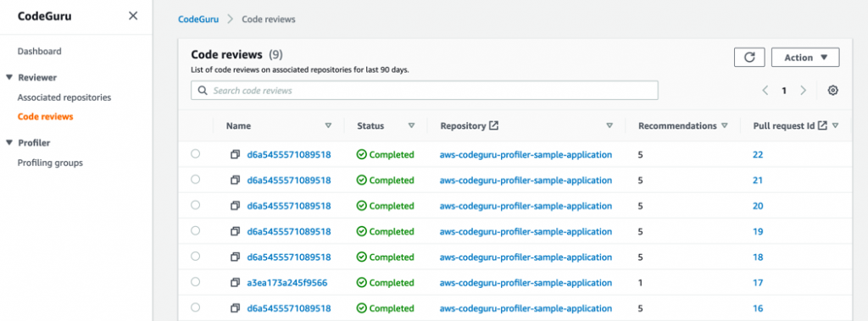
Task: Focus the Search code reviews field
Action: [x=425, y=91]
